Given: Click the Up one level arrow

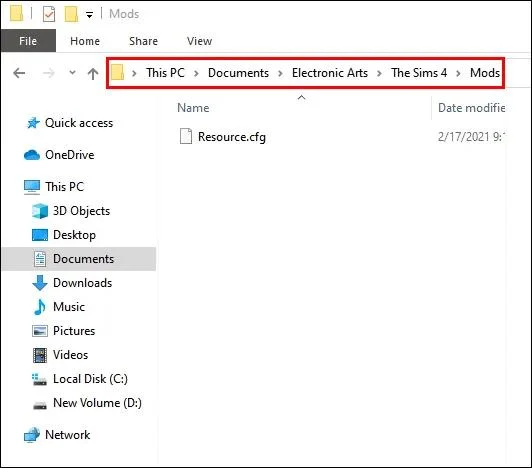Looking at the screenshot, I should [93, 73].
